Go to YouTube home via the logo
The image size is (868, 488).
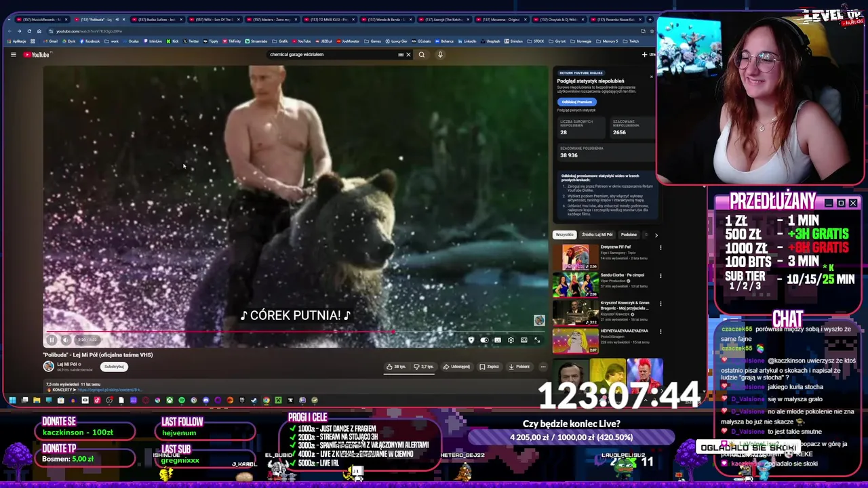[x=37, y=55]
